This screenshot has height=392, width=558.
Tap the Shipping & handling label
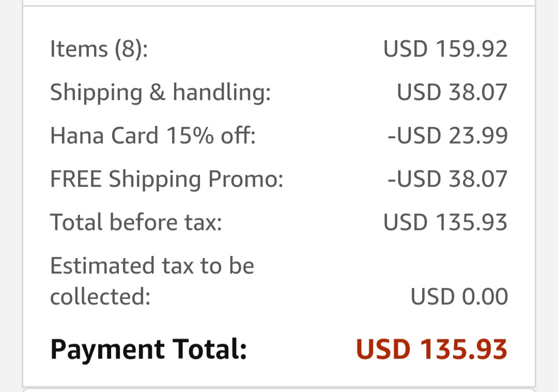click(160, 93)
